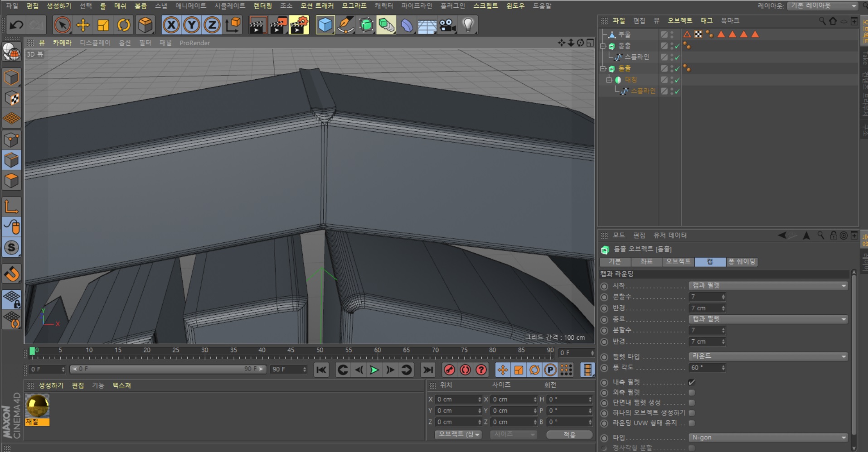Screen dimensions: 868x452
Task: Open 생성하기 menu in material manager
Action: point(51,385)
